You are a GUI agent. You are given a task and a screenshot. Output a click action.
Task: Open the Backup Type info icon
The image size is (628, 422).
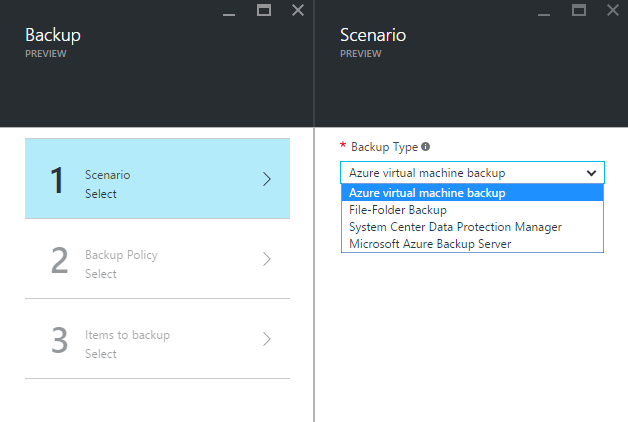[425, 147]
